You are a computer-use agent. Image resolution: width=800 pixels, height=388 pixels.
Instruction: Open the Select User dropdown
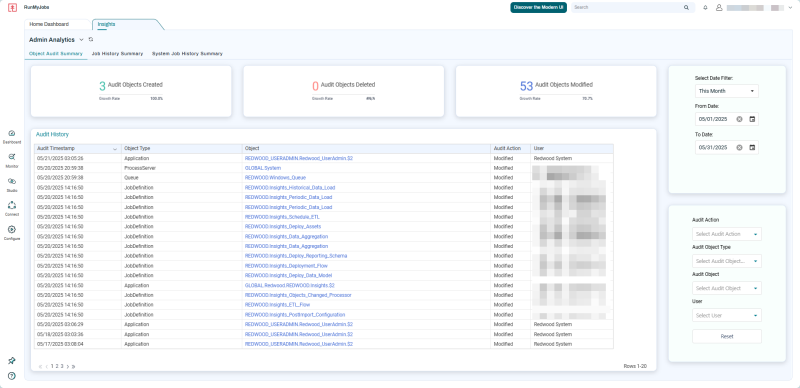tap(727, 315)
